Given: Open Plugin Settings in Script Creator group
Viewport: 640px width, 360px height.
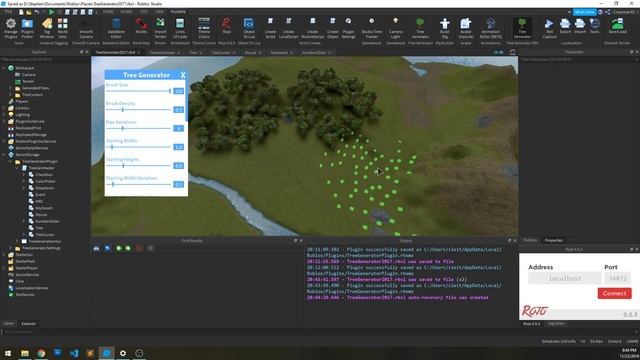Looking at the screenshot, I should tap(348, 28).
